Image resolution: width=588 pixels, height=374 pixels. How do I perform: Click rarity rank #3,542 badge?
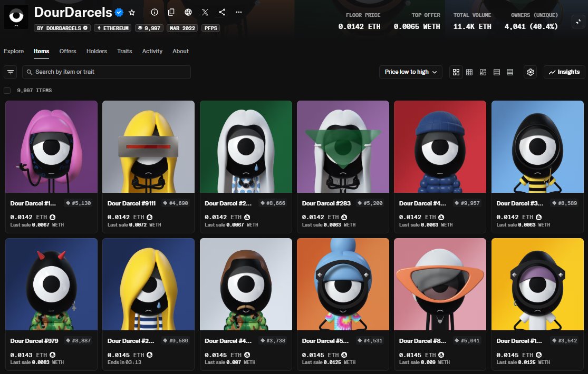(564, 341)
